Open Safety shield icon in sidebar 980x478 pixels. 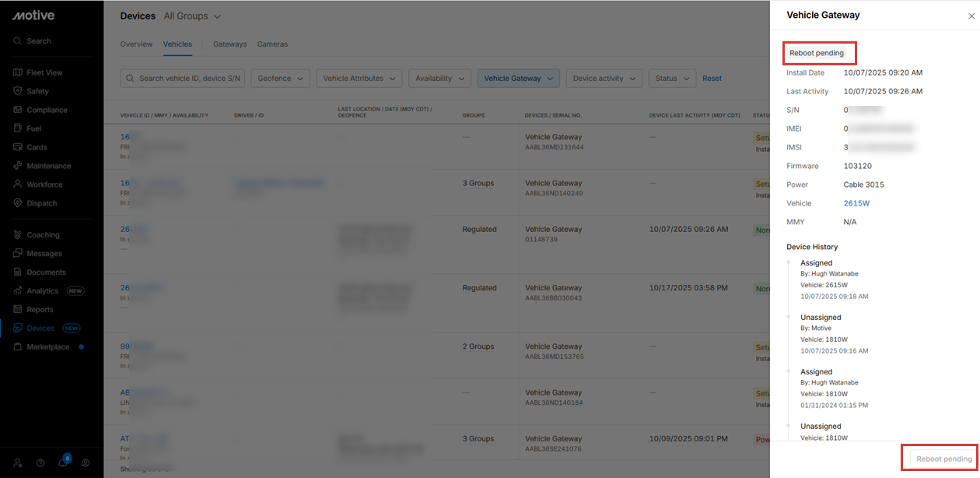pos(18,91)
